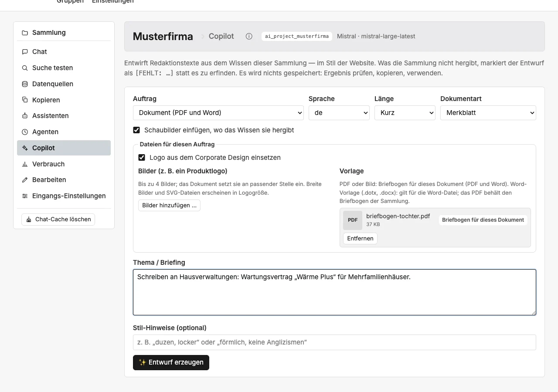Uncheck Schaubilder einfügen checkbox
The image size is (558, 392).
[136, 130]
